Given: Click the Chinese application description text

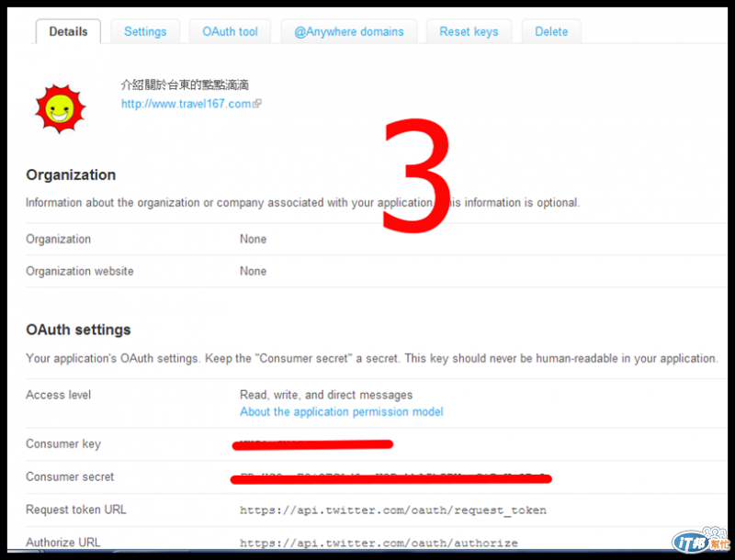Looking at the screenshot, I should [x=185, y=84].
